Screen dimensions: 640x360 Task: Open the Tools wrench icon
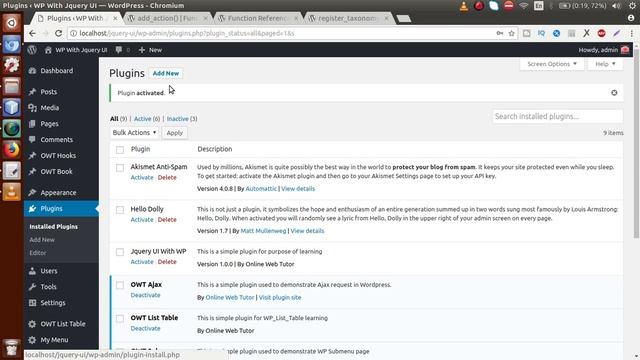point(32,287)
